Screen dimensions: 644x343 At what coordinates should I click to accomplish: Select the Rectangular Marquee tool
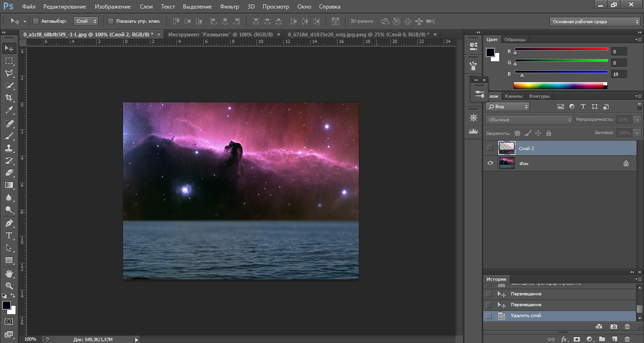9,61
